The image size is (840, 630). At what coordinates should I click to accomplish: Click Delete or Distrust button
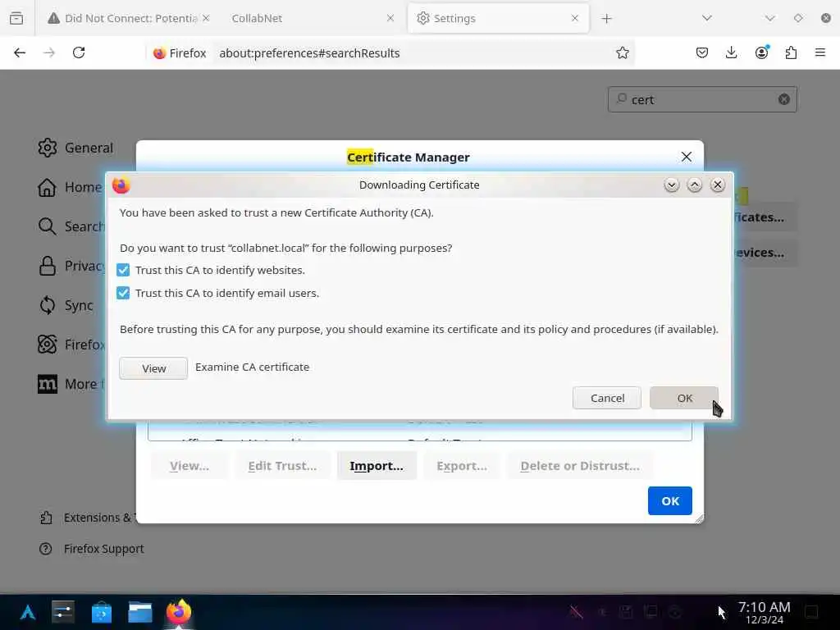pyautogui.click(x=580, y=466)
